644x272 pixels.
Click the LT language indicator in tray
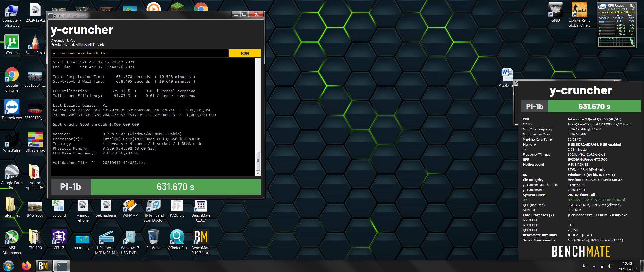click(585, 266)
